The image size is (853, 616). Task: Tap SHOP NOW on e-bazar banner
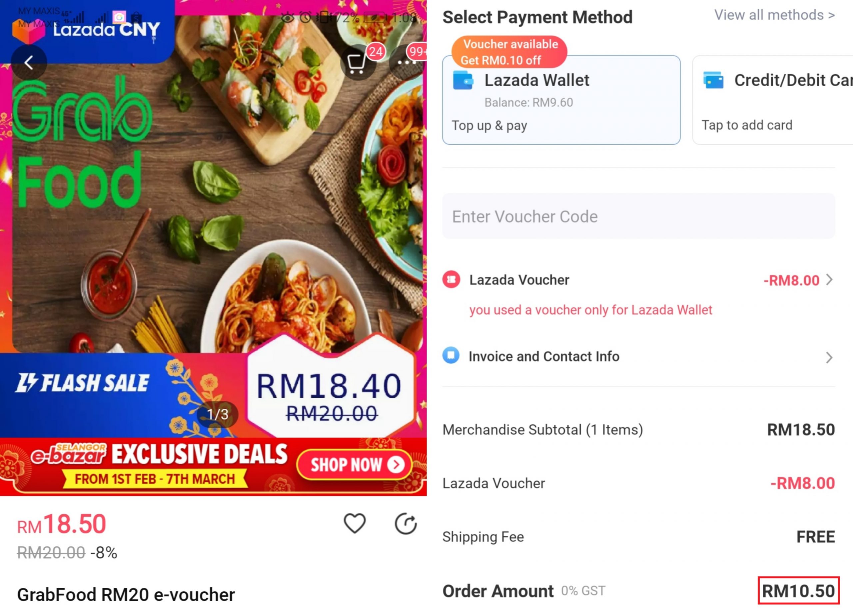pos(354,464)
